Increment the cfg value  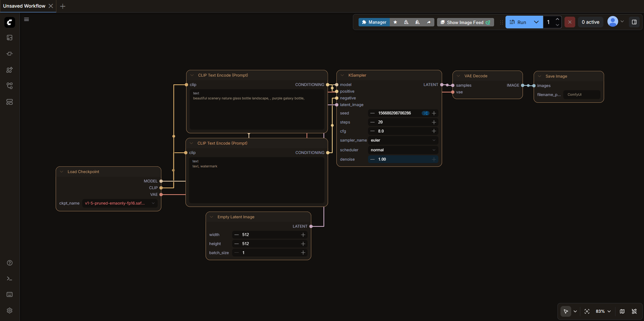(x=434, y=131)
